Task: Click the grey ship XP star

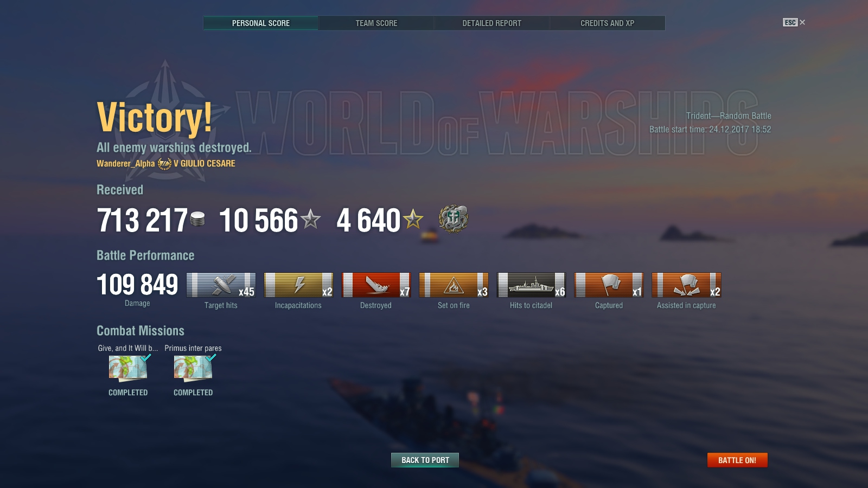Action: [311, 219]
